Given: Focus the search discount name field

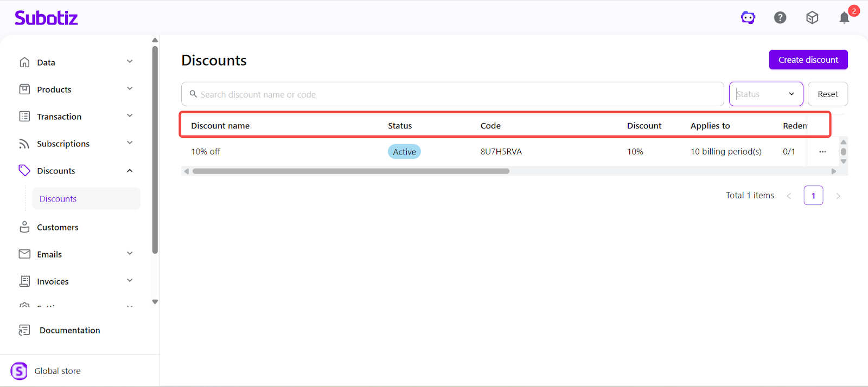Looking at the screenshot, I should (x=456, y=94).
